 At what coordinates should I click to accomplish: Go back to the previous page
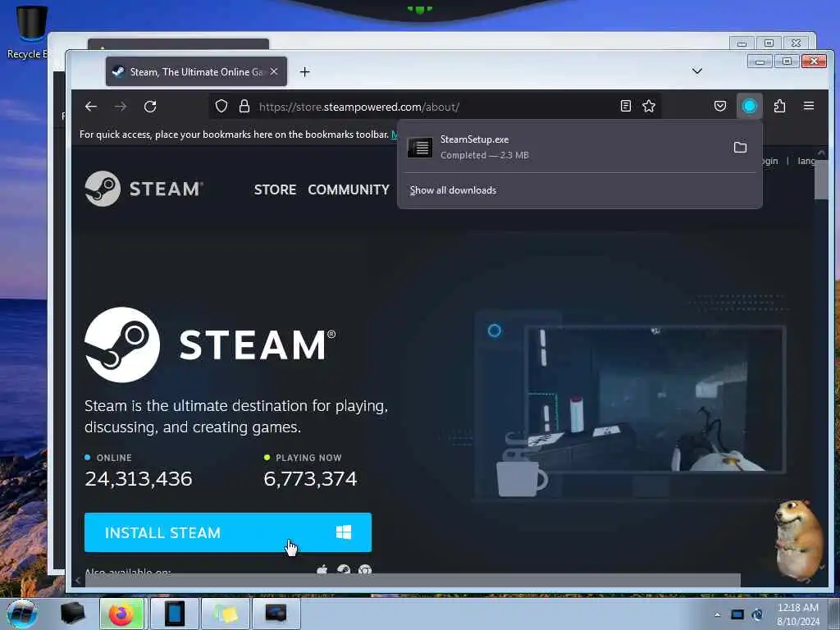91,107
